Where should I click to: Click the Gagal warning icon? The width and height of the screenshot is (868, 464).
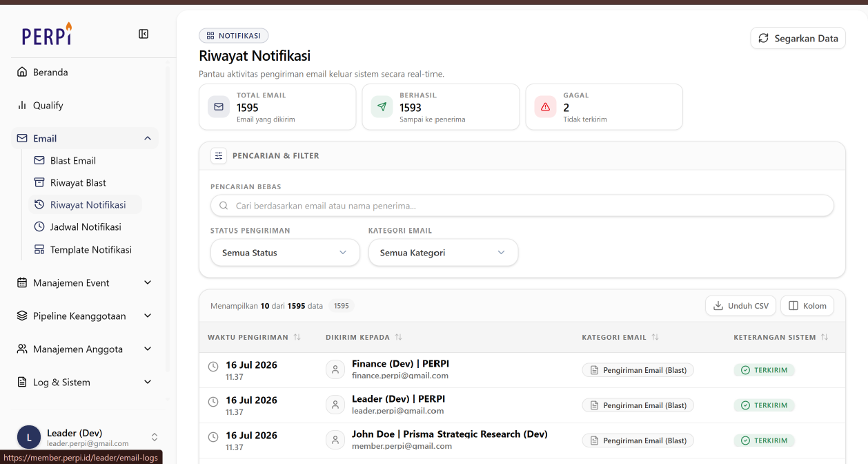[545, 107]
